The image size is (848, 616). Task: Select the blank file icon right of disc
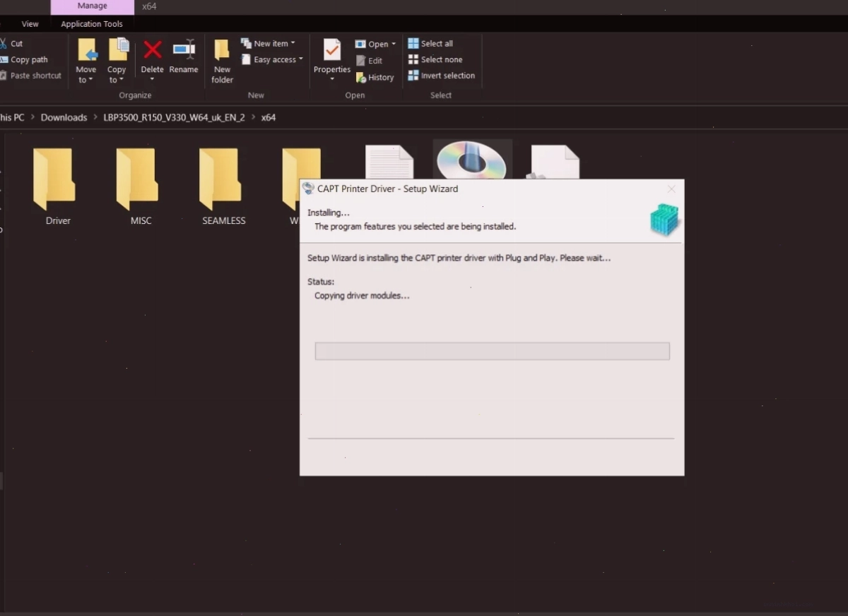[554, 162]
